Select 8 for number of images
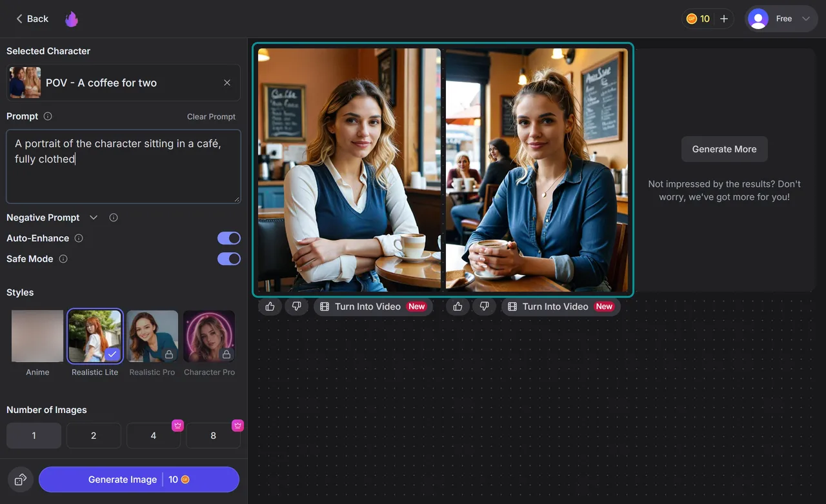Image resolution: width=826 pixels, height=504 pixels. (x=214, y=436)
